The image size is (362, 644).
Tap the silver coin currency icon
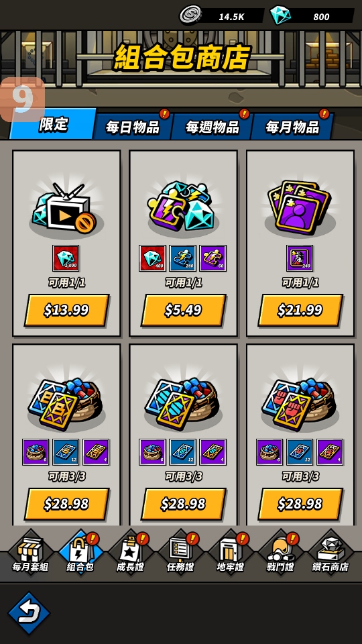point(190,15)
